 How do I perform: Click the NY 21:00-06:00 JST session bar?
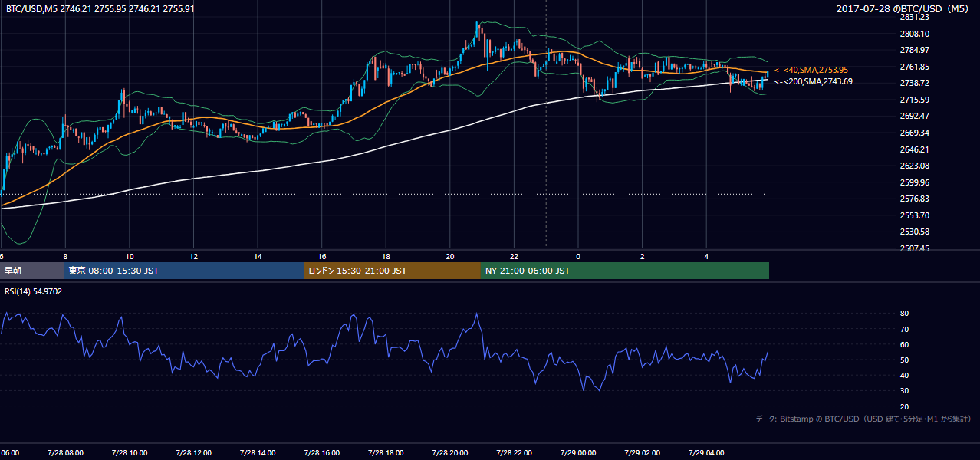tap(625, 271)
